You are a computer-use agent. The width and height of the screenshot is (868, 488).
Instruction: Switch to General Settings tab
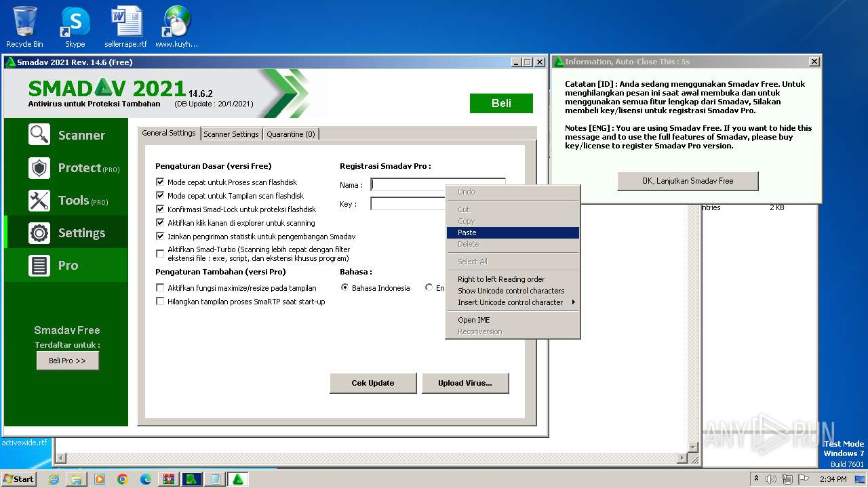click(x=169, y=133)
